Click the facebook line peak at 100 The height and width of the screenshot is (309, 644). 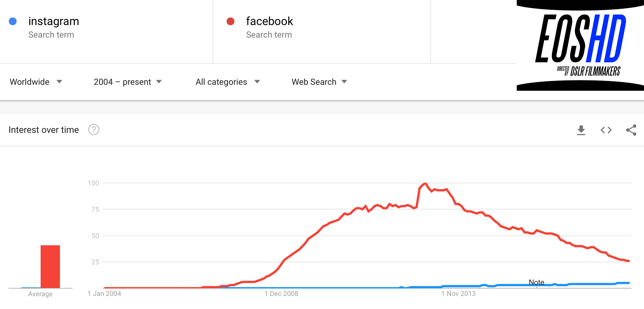pyautogui.click(x=425, y=184)
